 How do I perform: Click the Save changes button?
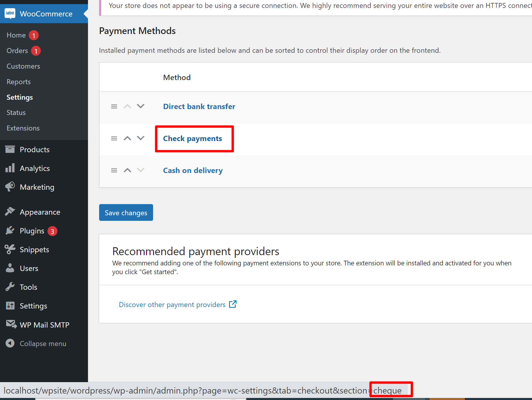click(126, 212)
